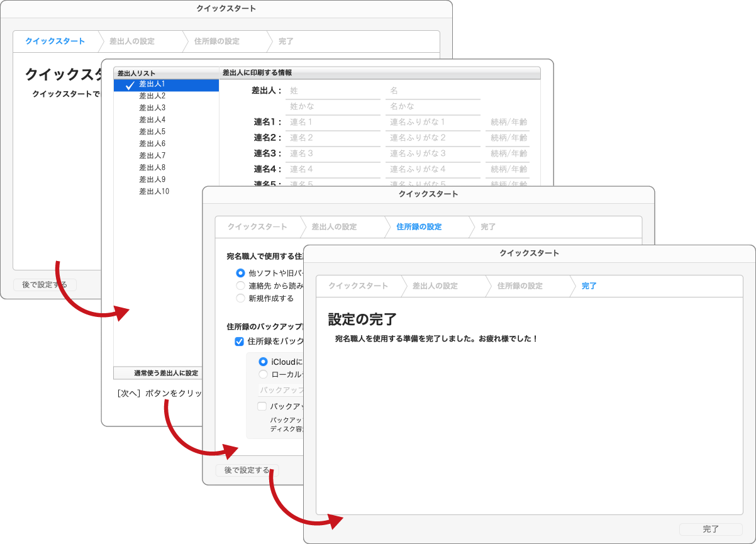Choose the 連絡先から読み込む radio option
The height and width of the screenshot is (544, 756).
[x=240, y=286]
